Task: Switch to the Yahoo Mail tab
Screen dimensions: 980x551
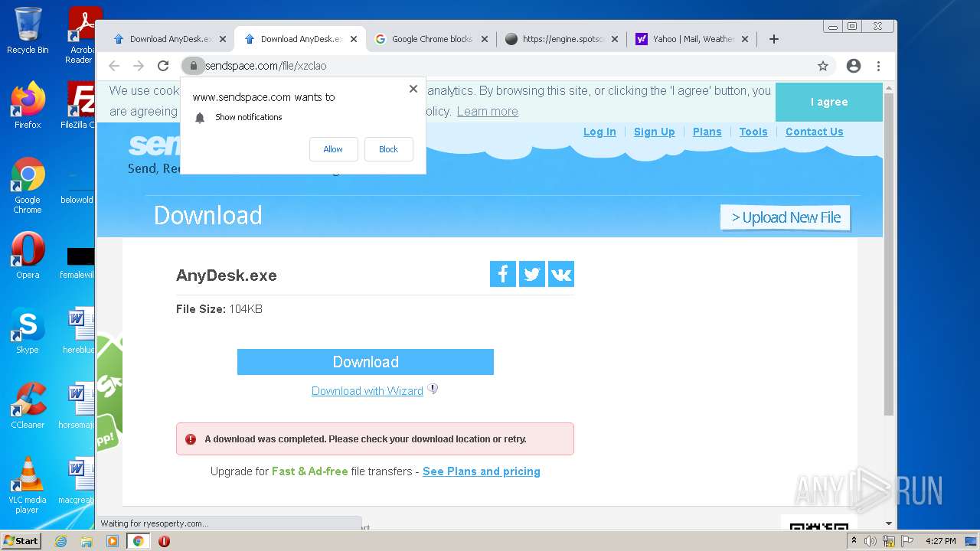Action: [x=692, y=39]
